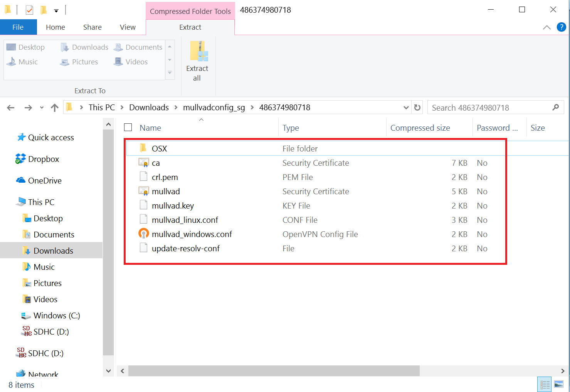Sort files by the Type column header

click(x=291, y=128)
